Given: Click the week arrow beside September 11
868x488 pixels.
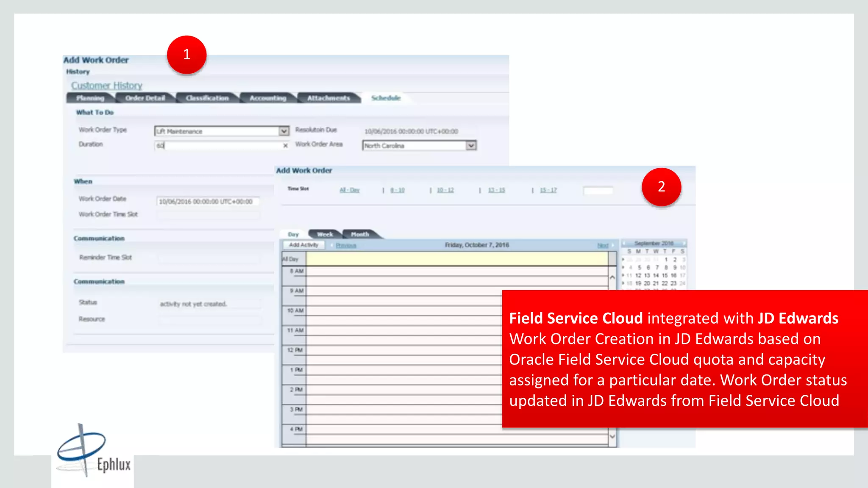Looking at the screenshot, I should pos(623,275).
